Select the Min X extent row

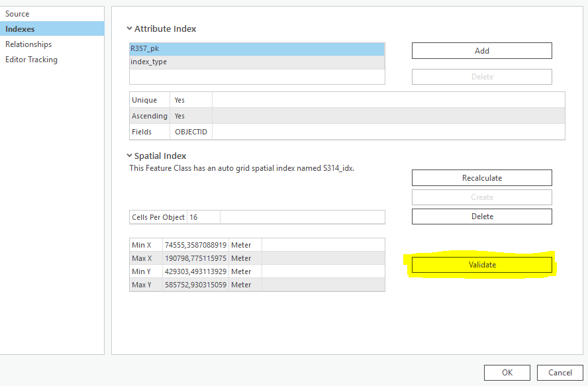point(199,244)
